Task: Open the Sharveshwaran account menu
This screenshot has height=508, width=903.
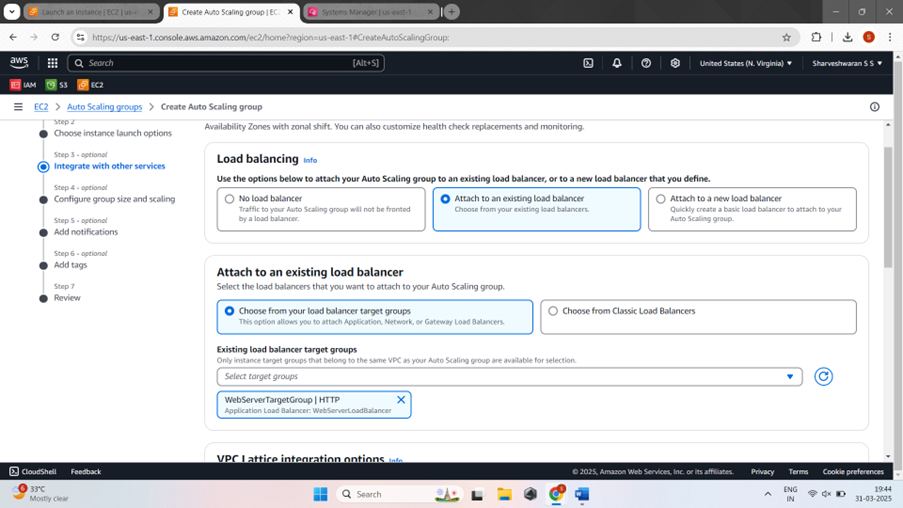Action: point(847,63)
